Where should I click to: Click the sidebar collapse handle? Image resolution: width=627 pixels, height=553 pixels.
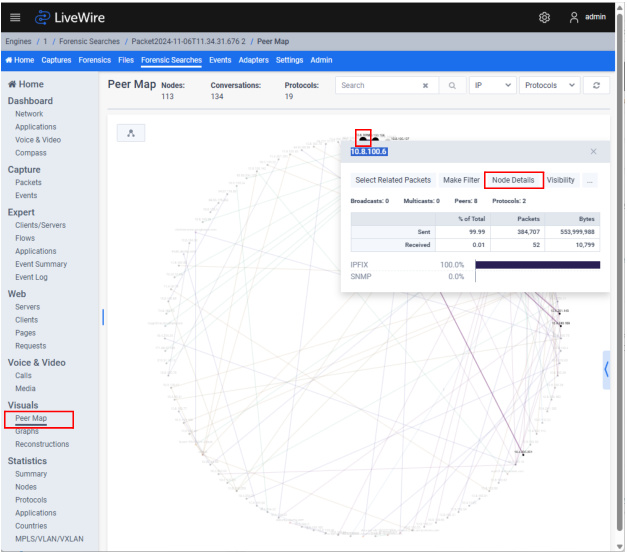click(x=103, y=317)
